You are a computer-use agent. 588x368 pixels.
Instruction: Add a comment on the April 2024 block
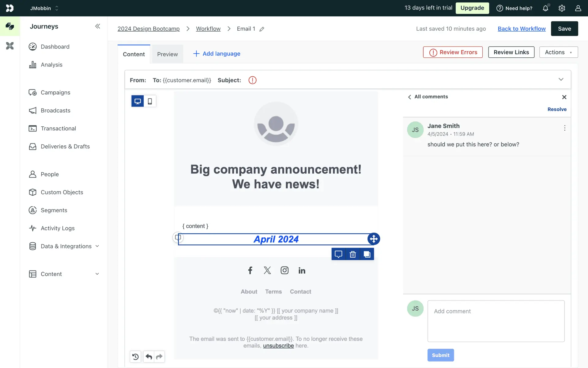pos(338,254)
